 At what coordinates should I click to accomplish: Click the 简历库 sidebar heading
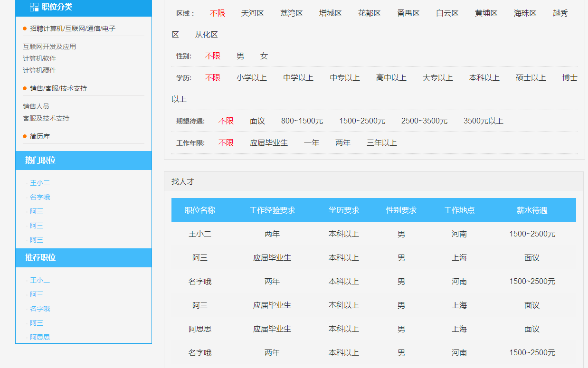tap(40, 136)
